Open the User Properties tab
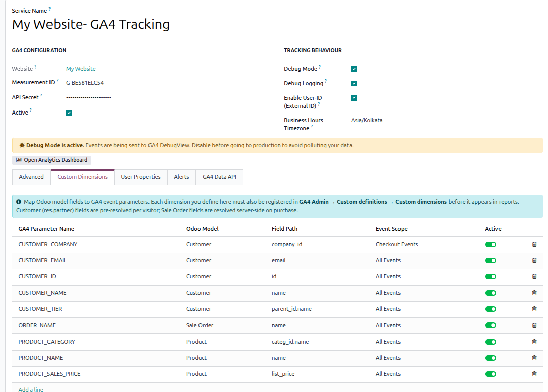The image size is (548, 392). click(x=140, y=177)
